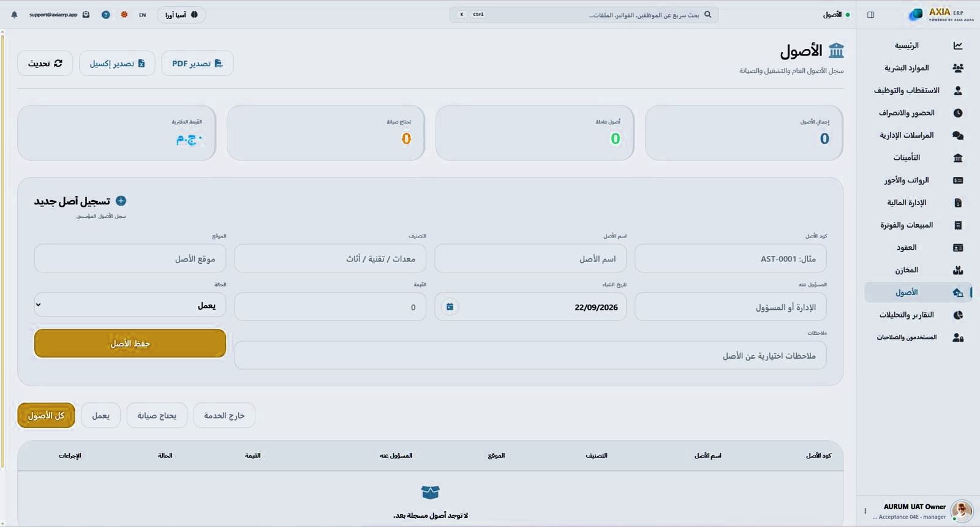Click الإجراءات column header
Viewport: 980px width, 527px height.
pyautogui.click(x=70, y=455)
